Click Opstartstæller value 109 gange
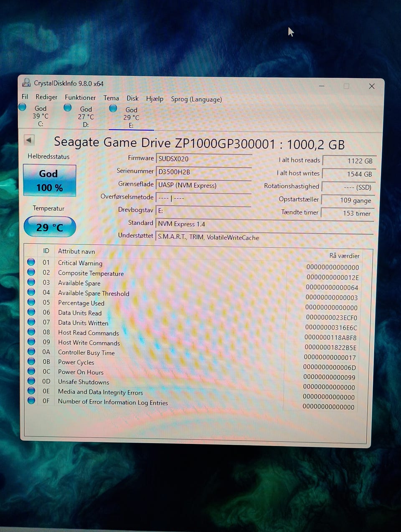The image size is (401, 532). [348, 200]
